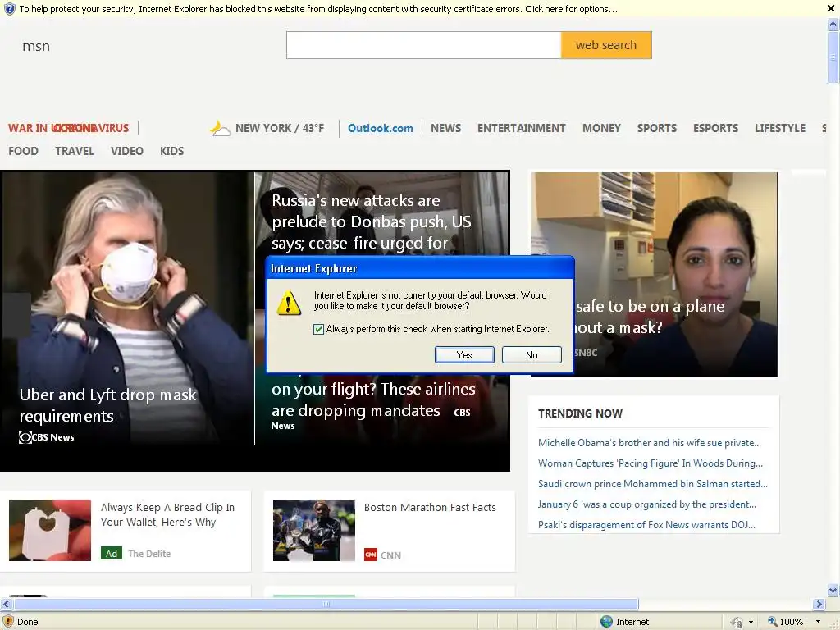
Task: Click the New York weather moon-cloud icon
Action: coord(220,128)
